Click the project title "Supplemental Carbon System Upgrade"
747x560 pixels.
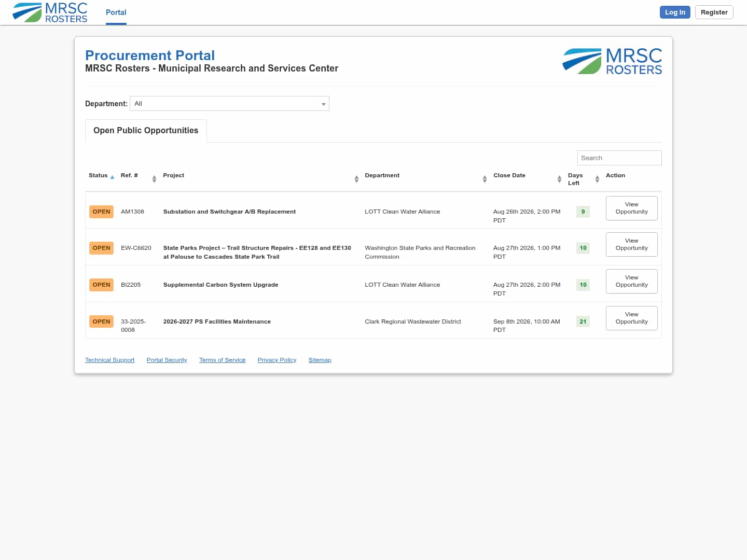pos(220,285)
